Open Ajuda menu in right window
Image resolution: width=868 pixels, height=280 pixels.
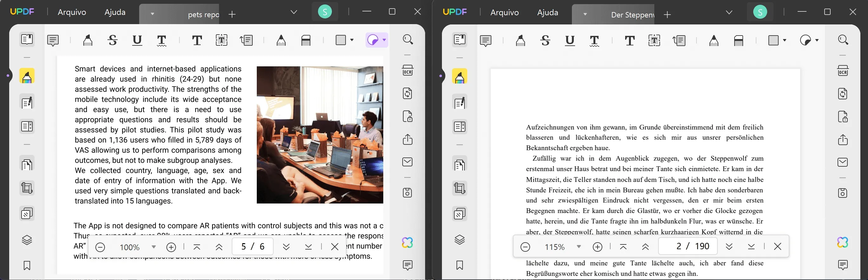[x=547, y=12]
